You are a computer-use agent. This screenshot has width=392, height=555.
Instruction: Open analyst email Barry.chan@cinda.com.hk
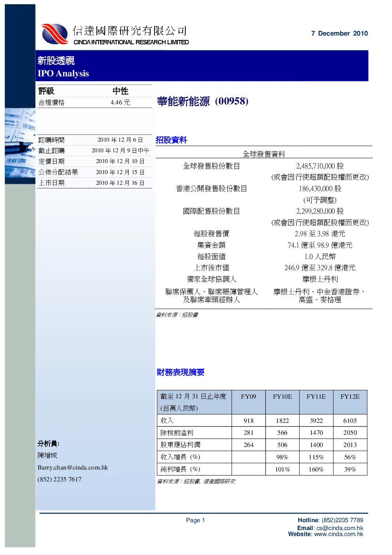(73, 468)
